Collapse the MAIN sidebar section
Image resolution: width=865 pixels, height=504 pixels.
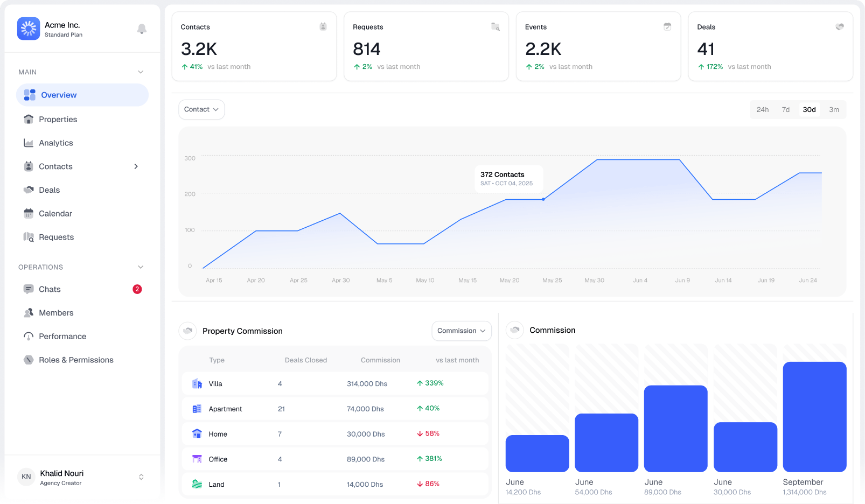(x=141, y=72)
